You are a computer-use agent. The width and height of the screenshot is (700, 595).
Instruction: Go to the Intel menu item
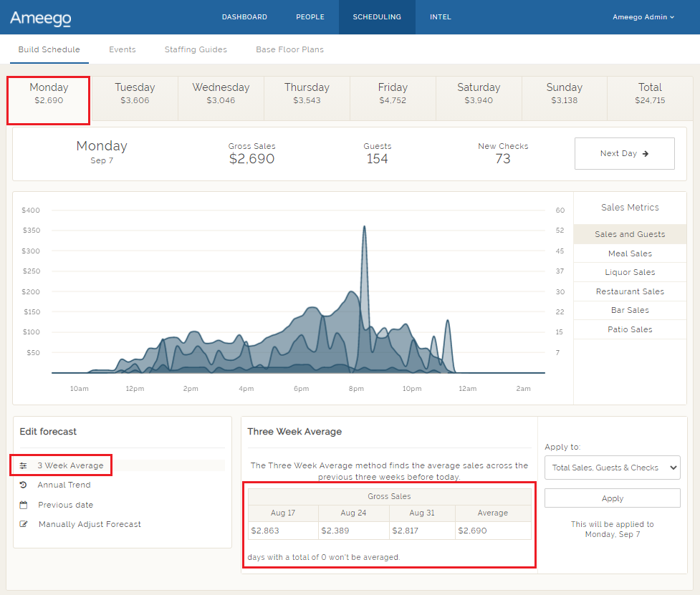440,16
